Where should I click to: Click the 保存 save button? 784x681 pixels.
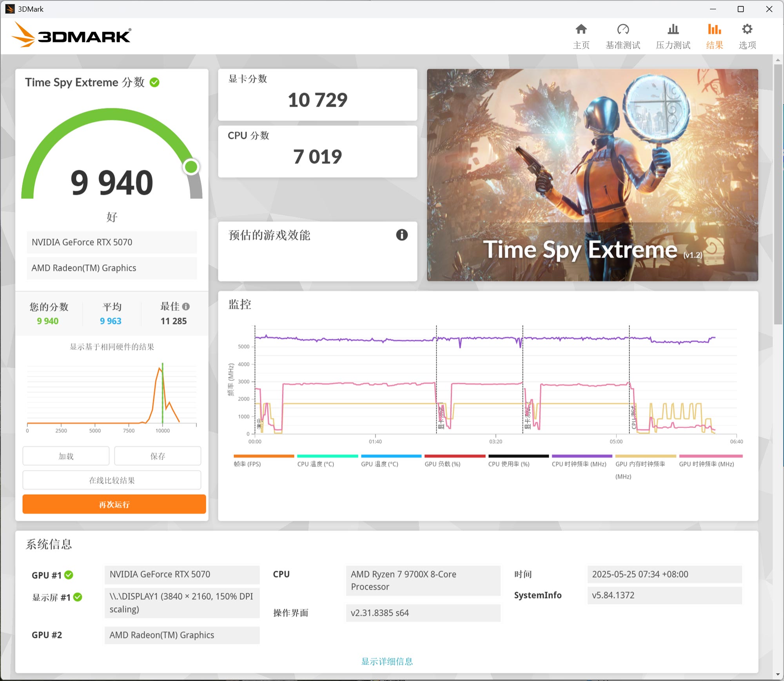coord(158,456)
